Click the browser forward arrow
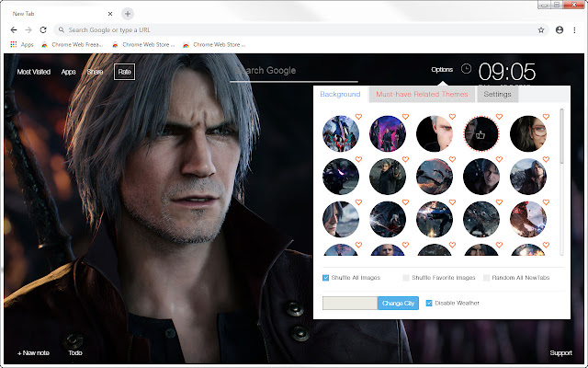Screen dimensions: 588x368 [x=28, y=30]
